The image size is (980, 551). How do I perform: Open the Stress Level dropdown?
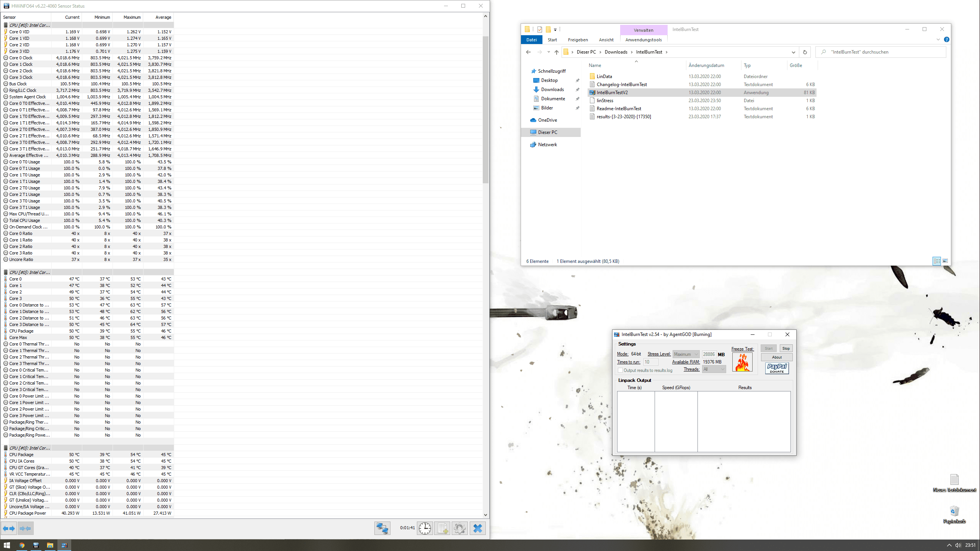686,354
